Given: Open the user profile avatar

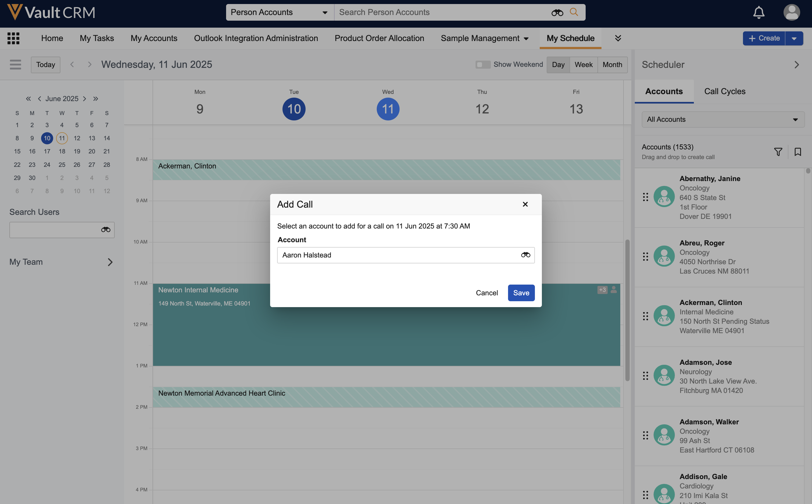Looking at the screenshot, I should point(791,13).
